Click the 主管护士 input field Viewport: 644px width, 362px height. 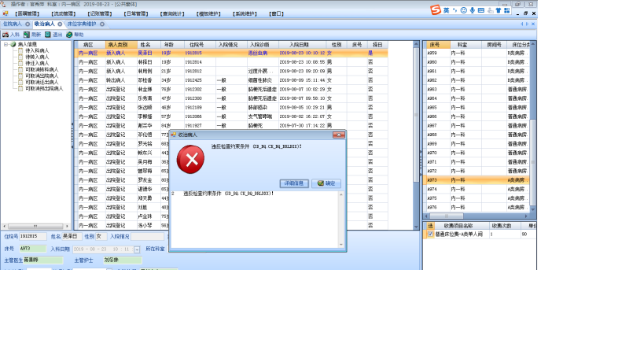coord(123,260)
